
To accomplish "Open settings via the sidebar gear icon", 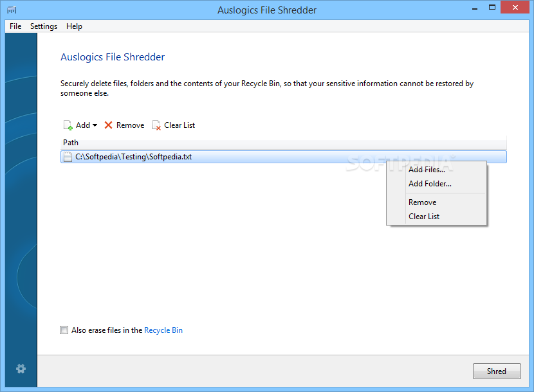I will 21,368.
